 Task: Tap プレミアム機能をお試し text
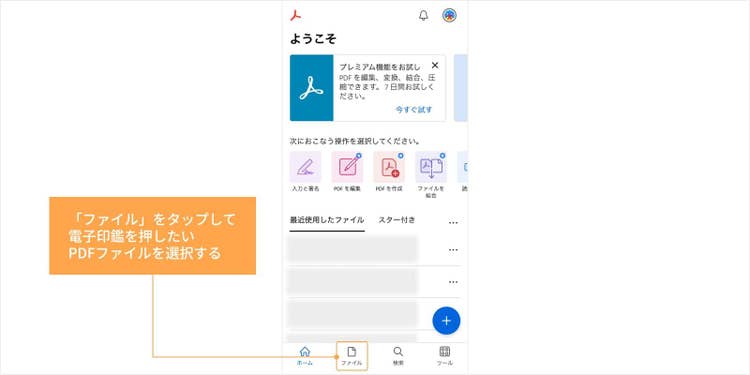coord(380,67)
